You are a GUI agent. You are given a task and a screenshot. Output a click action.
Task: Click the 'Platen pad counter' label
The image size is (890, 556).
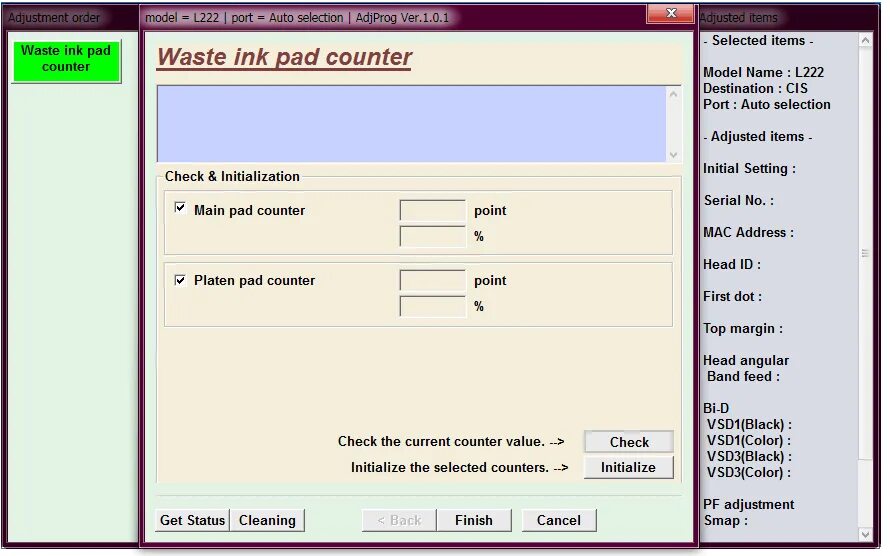(x=254, y=280)
